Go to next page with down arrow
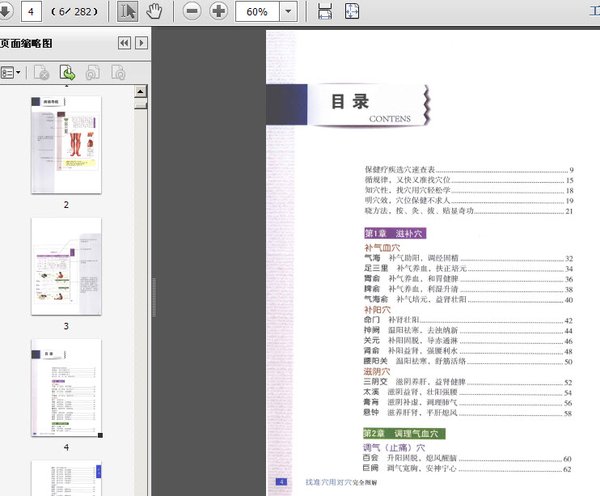The image size is (600, 496). click(7, 12)
